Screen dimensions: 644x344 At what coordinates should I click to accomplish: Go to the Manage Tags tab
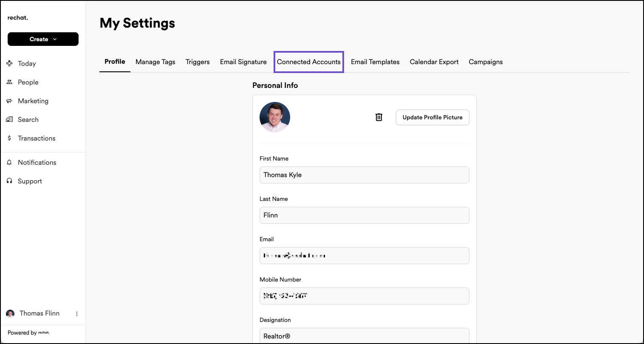(155, 62)
